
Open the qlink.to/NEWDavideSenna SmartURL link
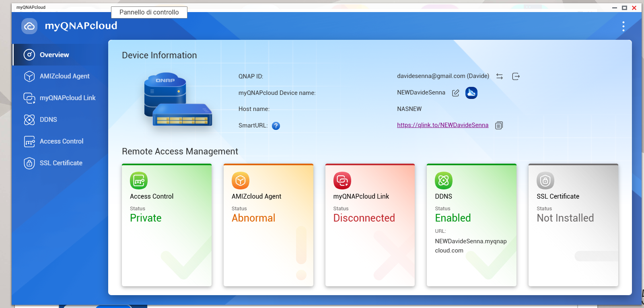[442, 125]
